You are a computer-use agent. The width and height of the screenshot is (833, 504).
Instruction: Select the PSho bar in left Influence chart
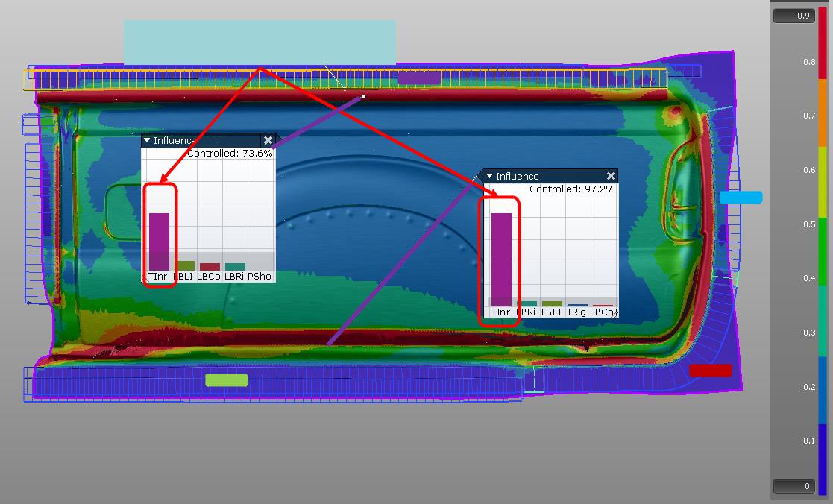[259, 266]
